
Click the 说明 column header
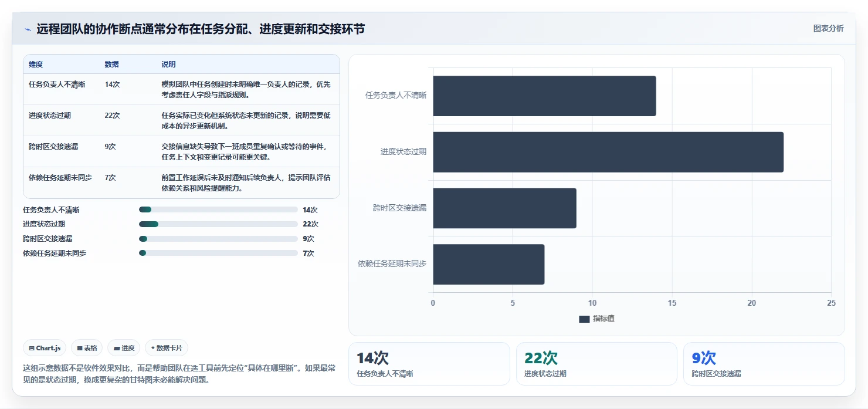pyautogui.click(x=169, y=65)
